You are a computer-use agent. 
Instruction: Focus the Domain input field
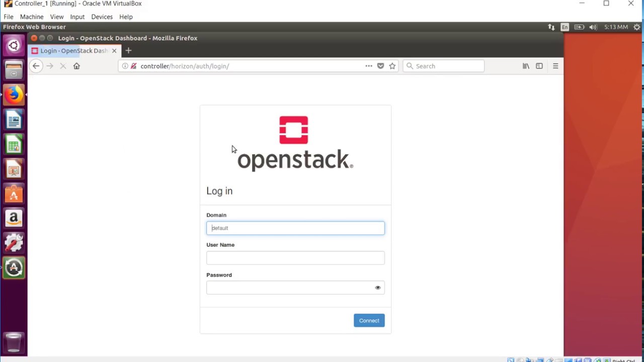[x=295, y=228]
